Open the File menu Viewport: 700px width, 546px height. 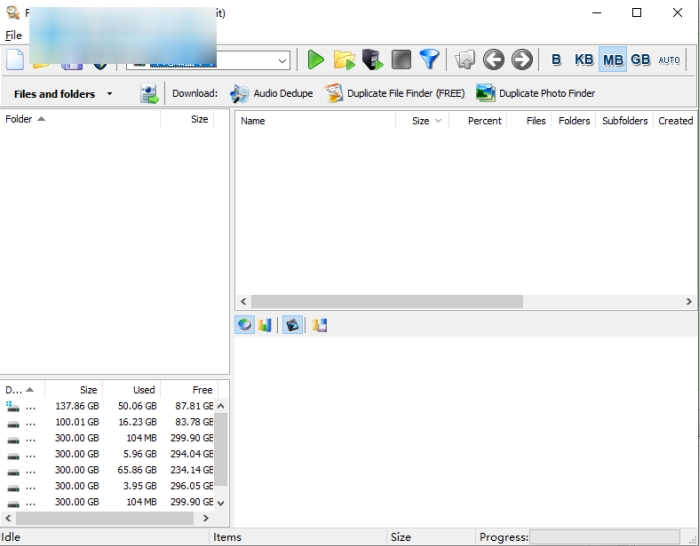[13, 35]
